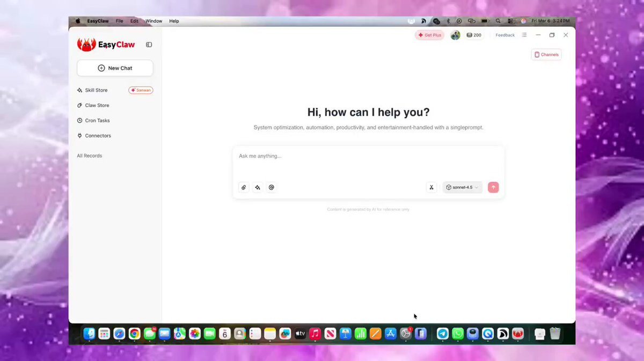Open the Edit menu
The height and width of the screenshot is (361, 644).
(x=134, y=21)
